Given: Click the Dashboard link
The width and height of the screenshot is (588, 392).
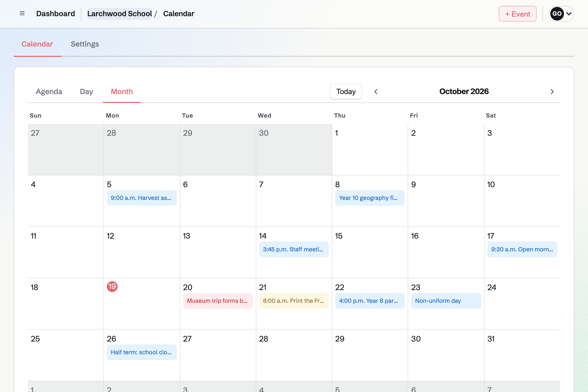Looking at the screenshot, I should coord(56,14).
